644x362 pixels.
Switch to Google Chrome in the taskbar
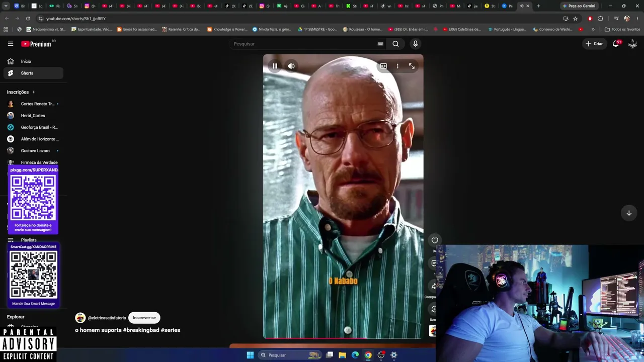click(368, 355)
